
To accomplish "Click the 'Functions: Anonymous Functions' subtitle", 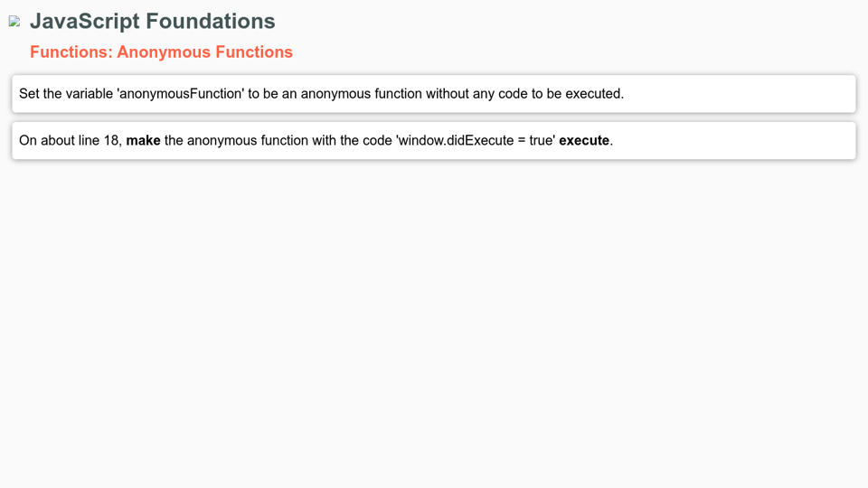I will tap(161, 52).
